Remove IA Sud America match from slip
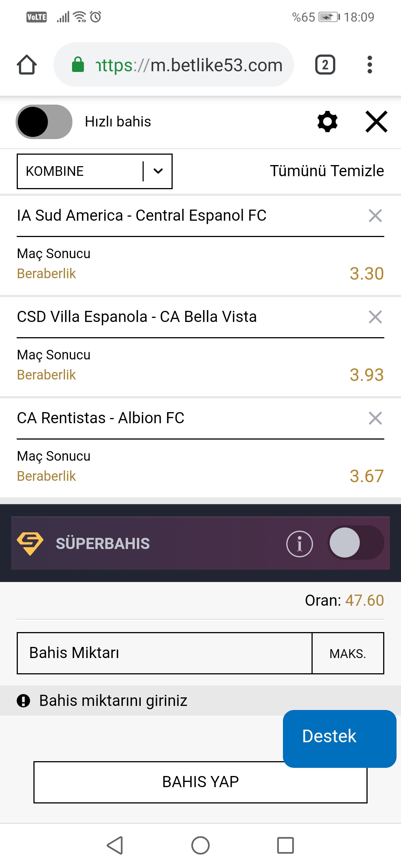The width and height of the screenshot is (401, 868). tap(375, 216)
